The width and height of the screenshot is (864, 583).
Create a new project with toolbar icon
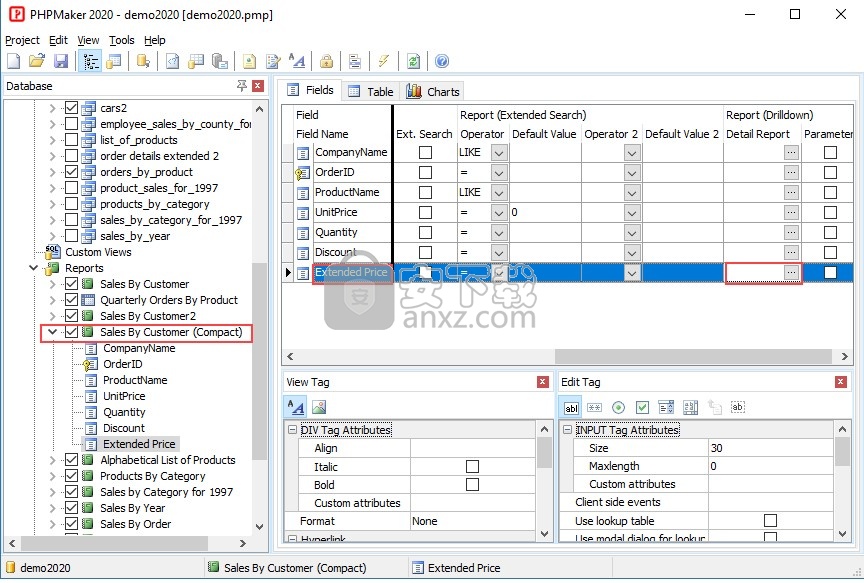tap(14, 61)
